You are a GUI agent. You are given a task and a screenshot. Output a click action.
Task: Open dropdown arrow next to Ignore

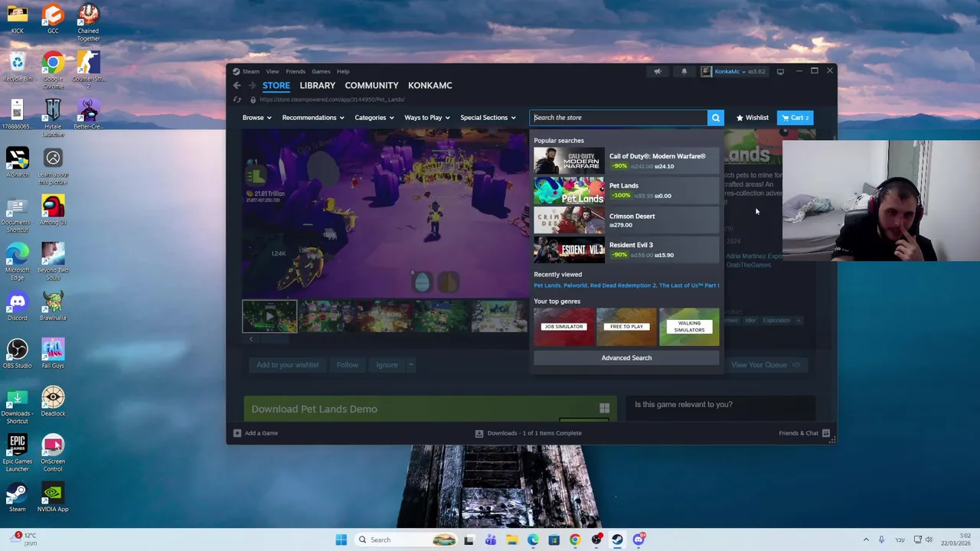[x=410, y=365]
